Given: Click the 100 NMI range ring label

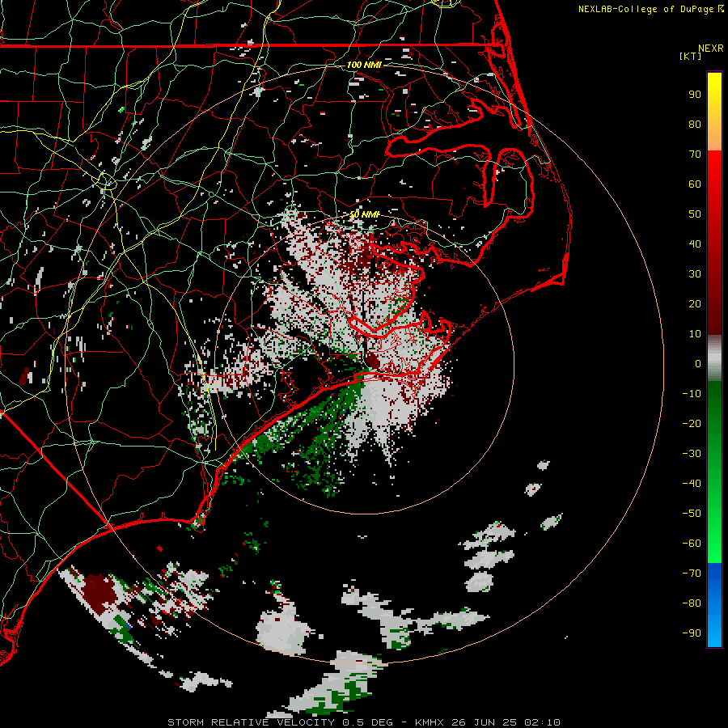Looking at the screenshot, I should pos(364,65).
